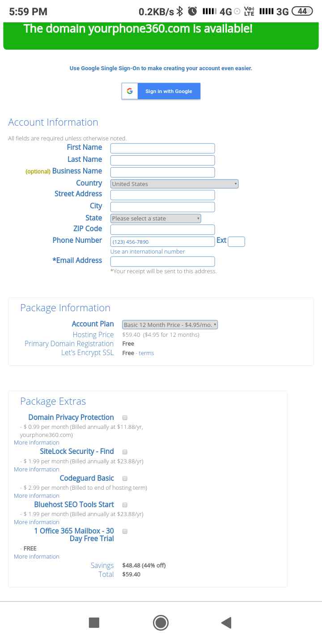Viewport: 322px width, 644px height.
Task: Tap the alarm clock status icon
Action: pyautogui.click(x=192, y=11)
